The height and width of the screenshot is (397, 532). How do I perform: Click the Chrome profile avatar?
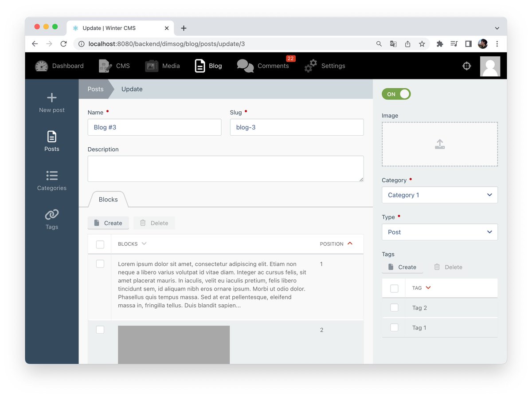click(483, 44)
